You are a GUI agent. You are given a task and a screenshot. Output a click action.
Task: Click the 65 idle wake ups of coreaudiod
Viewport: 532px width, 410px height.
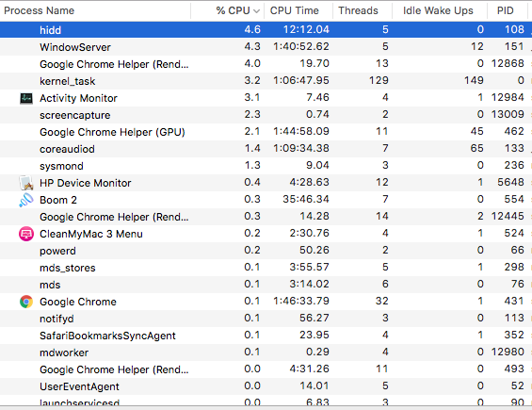tap(476, 148)
